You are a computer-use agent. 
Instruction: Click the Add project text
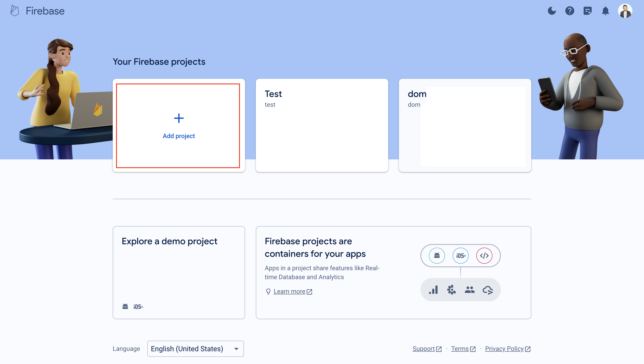(x=179, y=136)
